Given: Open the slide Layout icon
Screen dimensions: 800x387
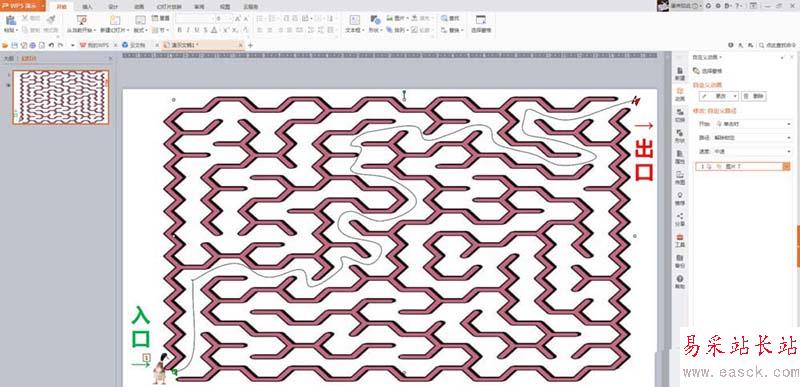Looking at the screenshot, I should coord(140,20).
